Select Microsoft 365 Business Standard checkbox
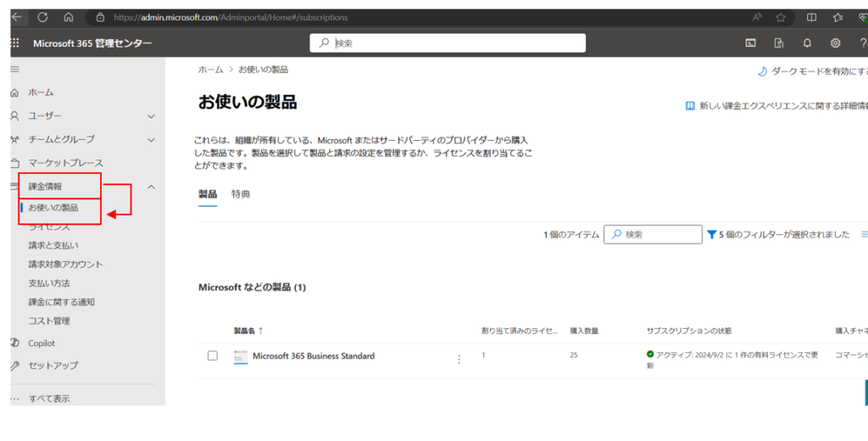The height and width of the screenshot is (441, 868). pos(213,355)
